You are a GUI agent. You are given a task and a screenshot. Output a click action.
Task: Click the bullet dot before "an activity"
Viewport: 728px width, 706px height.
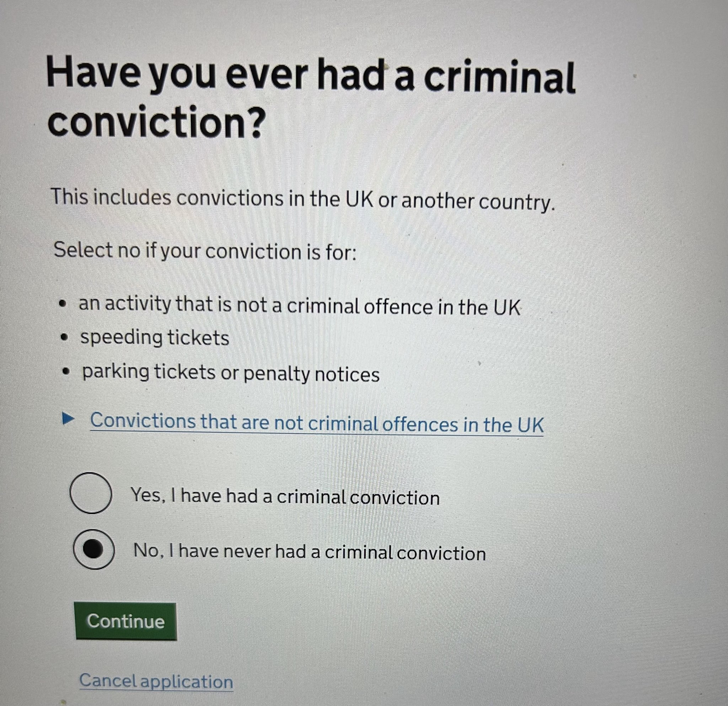64,305
